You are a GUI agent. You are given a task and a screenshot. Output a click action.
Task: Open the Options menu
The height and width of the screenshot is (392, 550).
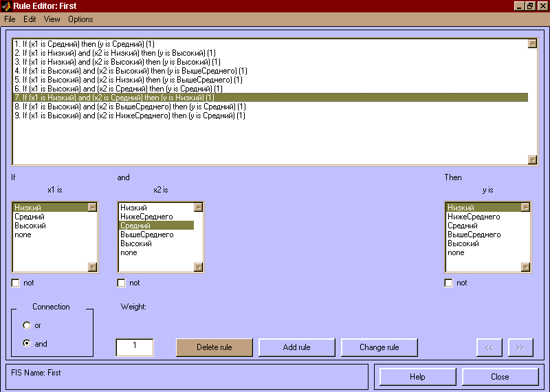coord(80,19)
